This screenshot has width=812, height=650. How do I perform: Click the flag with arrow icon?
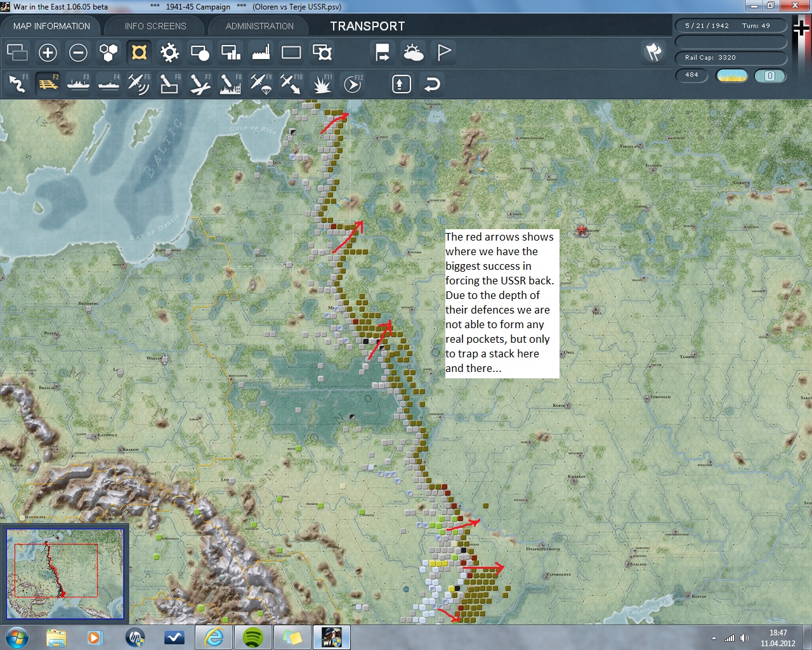point(383,52)
